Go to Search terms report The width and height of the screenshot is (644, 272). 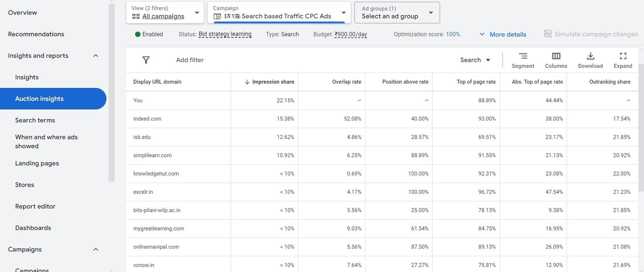click(x=35, y=120)
